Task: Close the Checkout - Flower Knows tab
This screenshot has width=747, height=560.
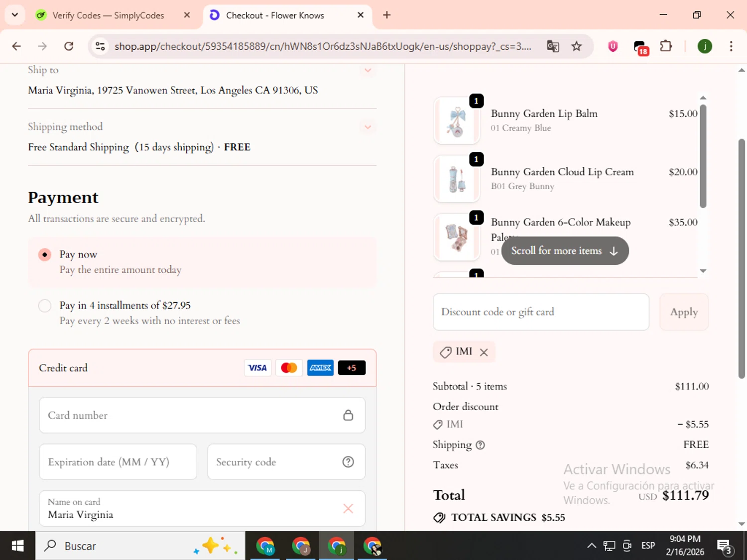Action: tap(361, 15)
